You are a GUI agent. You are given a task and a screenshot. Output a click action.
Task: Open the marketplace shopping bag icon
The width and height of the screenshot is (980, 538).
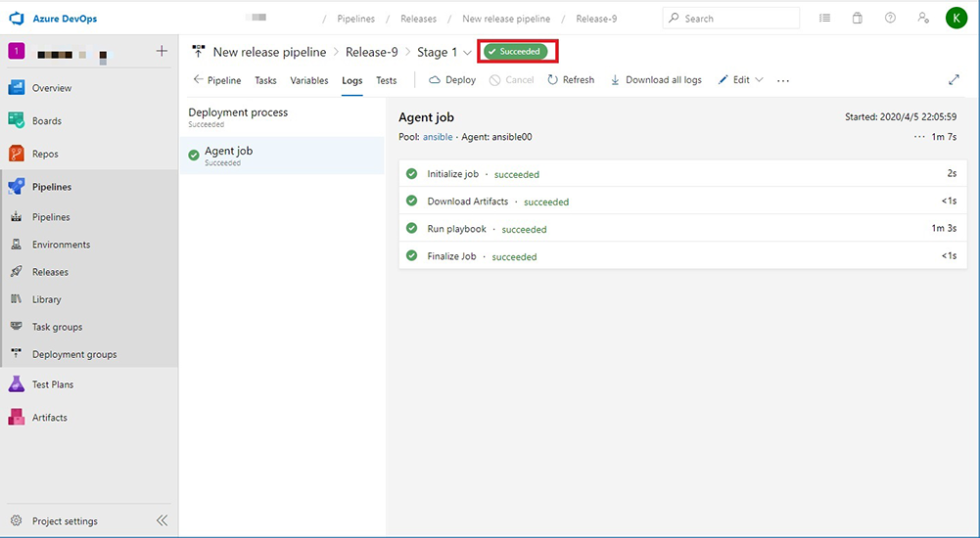pos(858,19)
